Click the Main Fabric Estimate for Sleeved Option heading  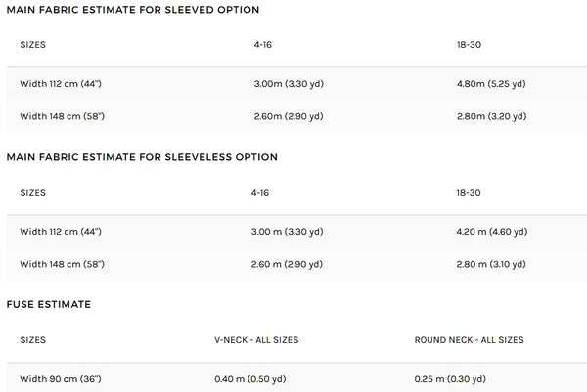132,10
